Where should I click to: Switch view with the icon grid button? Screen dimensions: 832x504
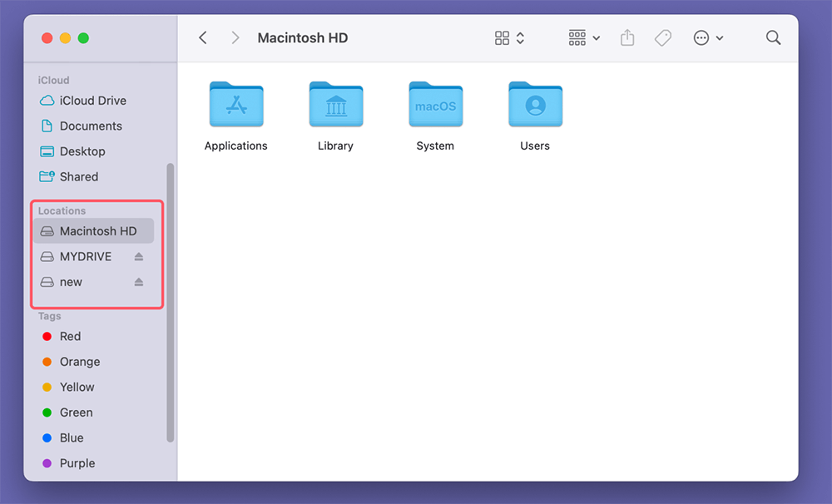(x=502, y=37)
